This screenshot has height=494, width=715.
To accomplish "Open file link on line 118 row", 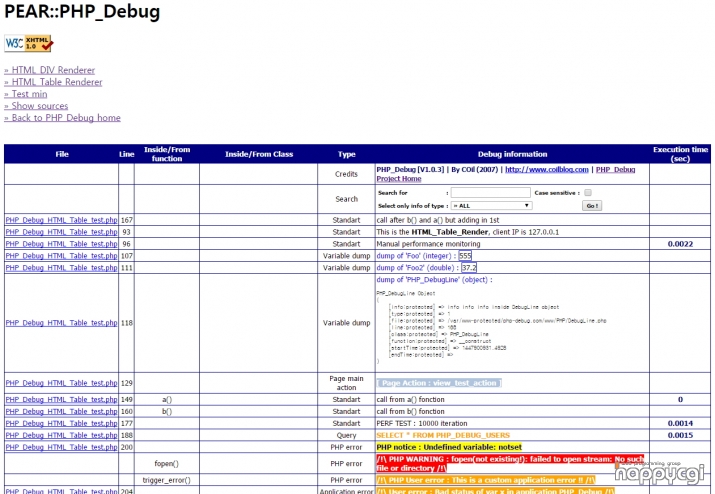I will point(62,322).
